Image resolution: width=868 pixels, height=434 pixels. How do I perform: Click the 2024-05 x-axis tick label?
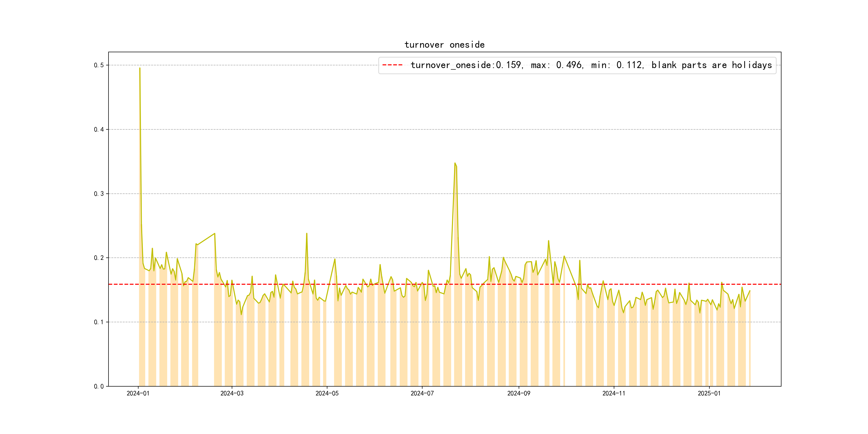pos(327,393)
